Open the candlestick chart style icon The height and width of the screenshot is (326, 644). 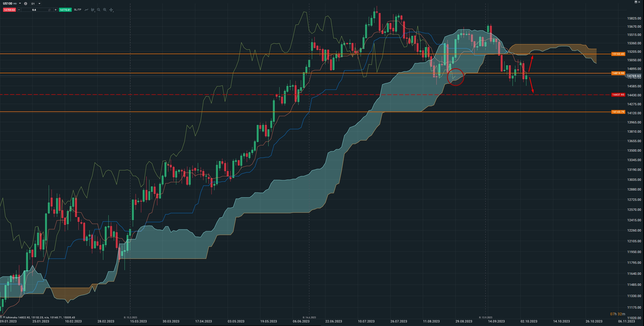(x=93, y=10)
